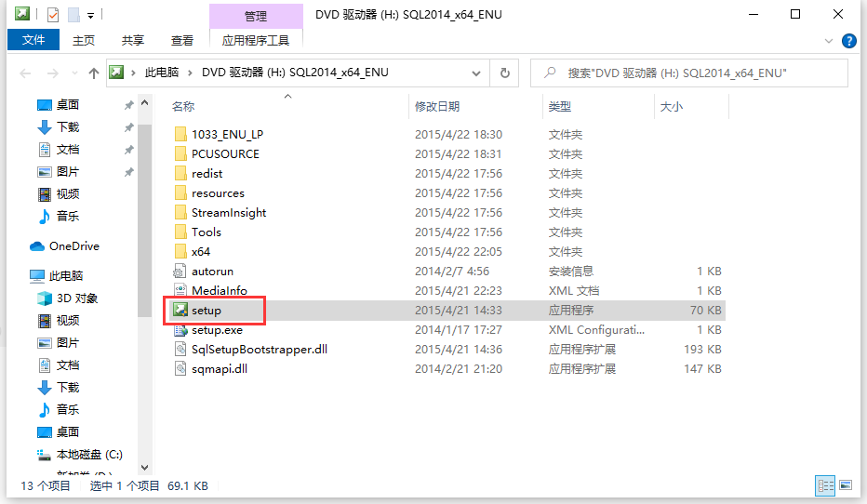Screen dimensions: 867x504
Task: Open 3D 对象 under 此电脑
Action: point(77,298)
